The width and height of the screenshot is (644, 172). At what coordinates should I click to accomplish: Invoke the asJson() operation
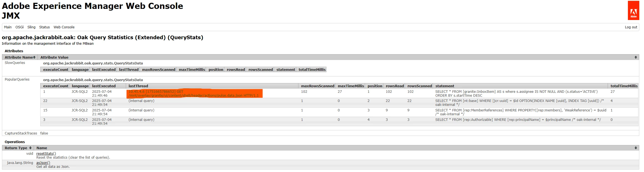pos(43,163)
